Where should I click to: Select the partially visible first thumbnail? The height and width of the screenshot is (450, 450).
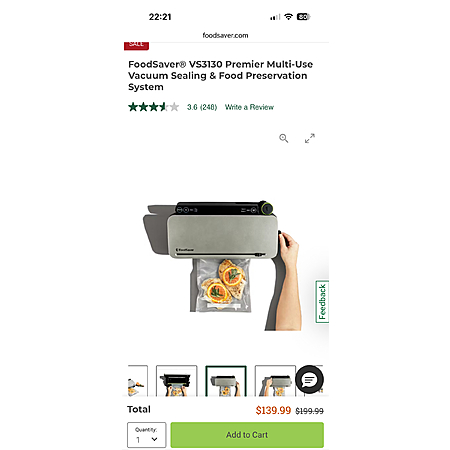tap(138, 381)
